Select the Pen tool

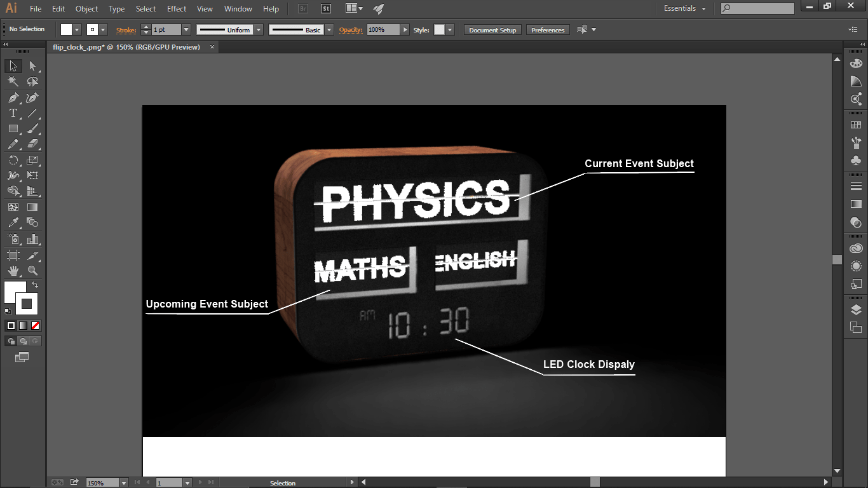click(x=13, y=98)
